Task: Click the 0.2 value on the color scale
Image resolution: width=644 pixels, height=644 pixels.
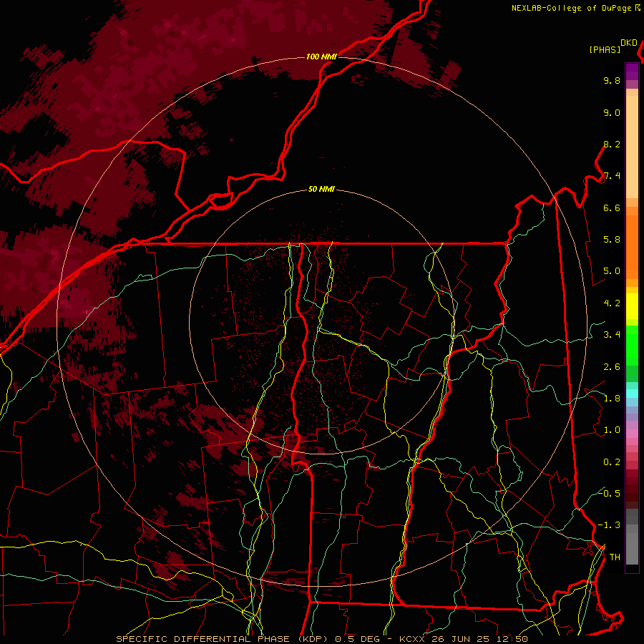Action: [x=612, y=462]
